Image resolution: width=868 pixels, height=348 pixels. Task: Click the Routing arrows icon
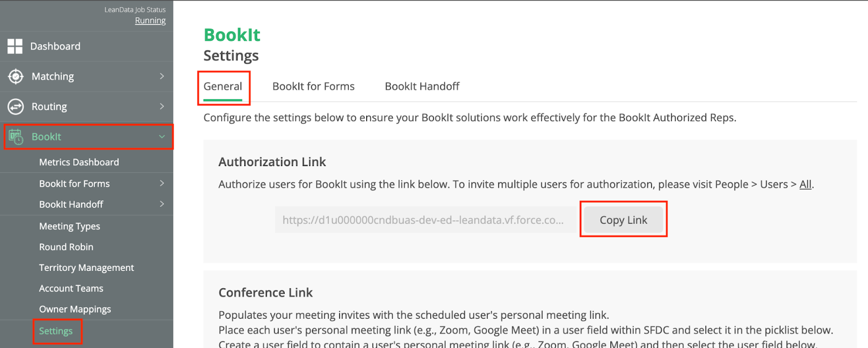[16, 107]
